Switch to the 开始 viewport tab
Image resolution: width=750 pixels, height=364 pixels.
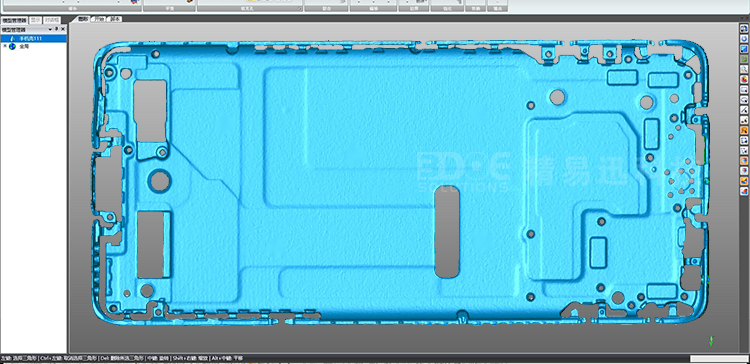[98, 20]
